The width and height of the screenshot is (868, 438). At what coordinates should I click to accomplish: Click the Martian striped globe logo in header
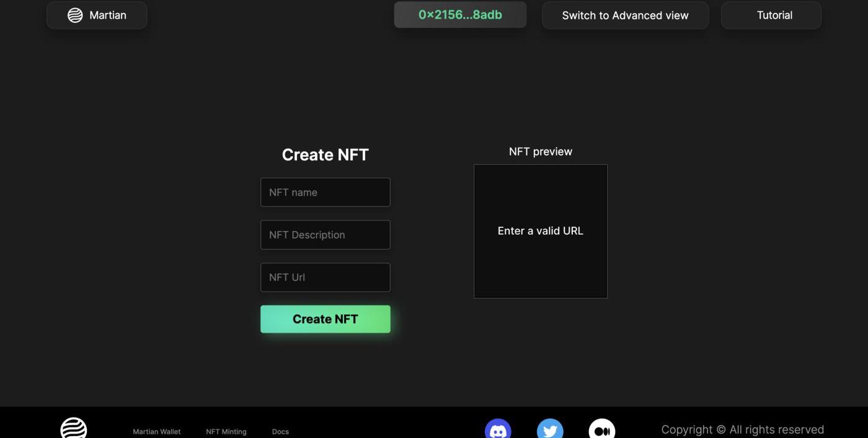[x=75, y=15]
